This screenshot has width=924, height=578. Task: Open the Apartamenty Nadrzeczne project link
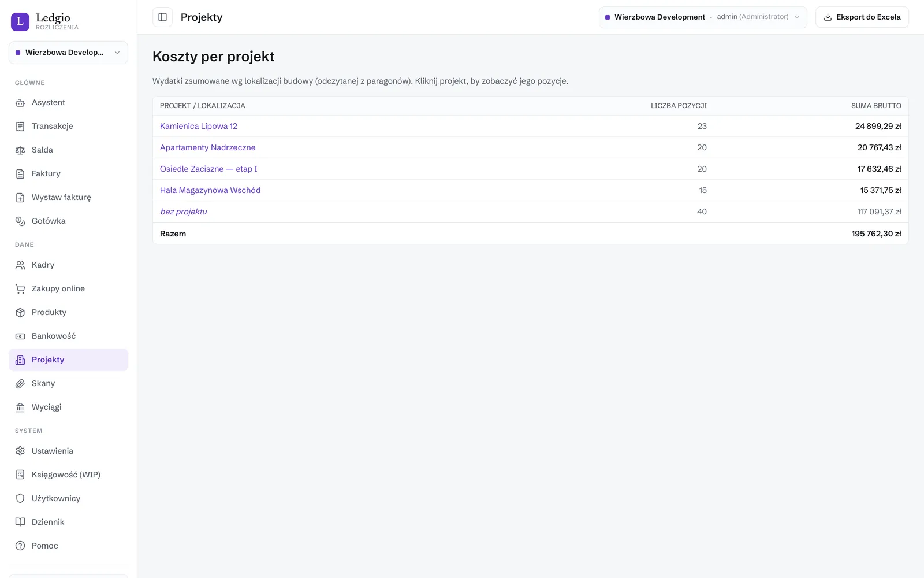(208, 148)
